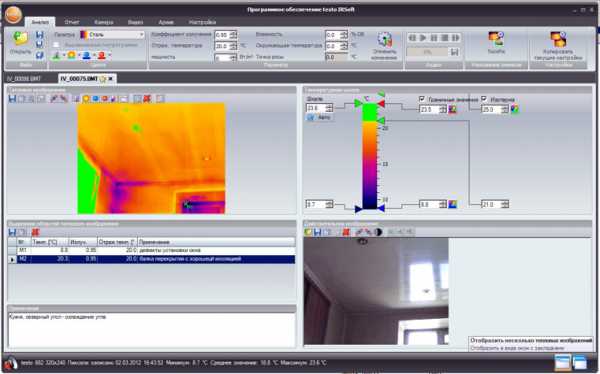Toggle the Граничные значения checkbox
Screen dimensions: 600x374
click(x=422, y=99)
